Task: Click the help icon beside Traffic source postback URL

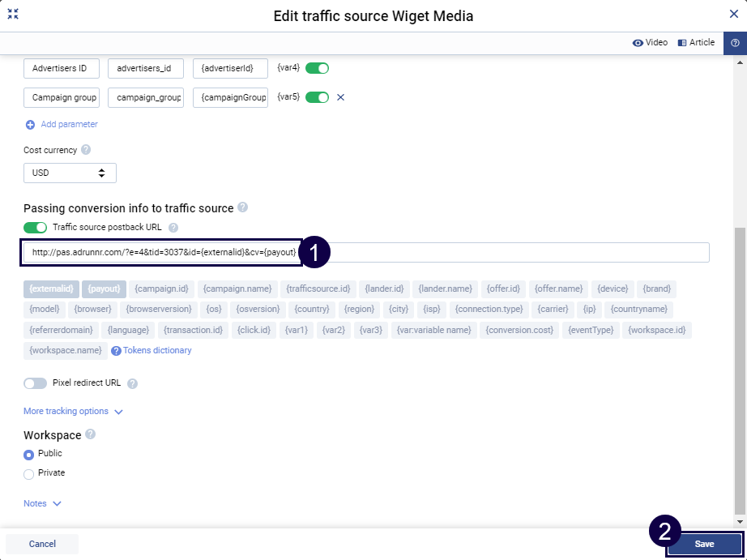Action: 173,227
